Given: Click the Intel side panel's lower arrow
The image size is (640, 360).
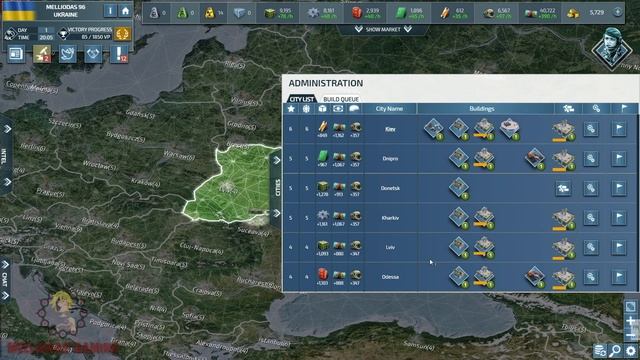Looking at the screenshot, I should coord(7,182).
